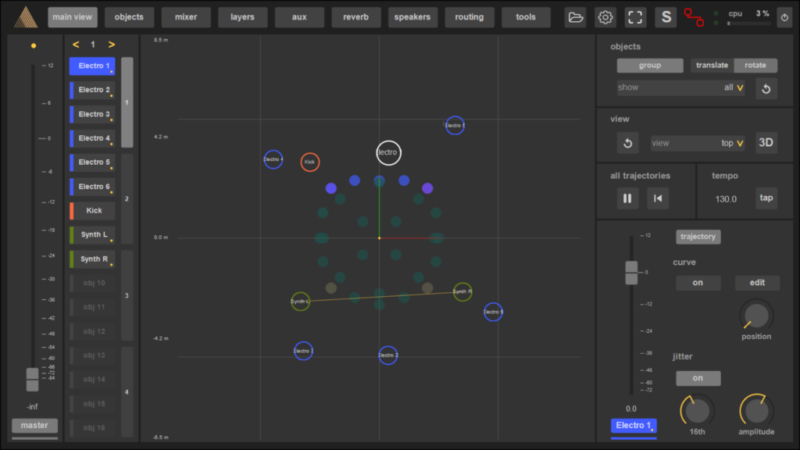Open the project folder icon

pyautogui.click(x=576, y=17)
